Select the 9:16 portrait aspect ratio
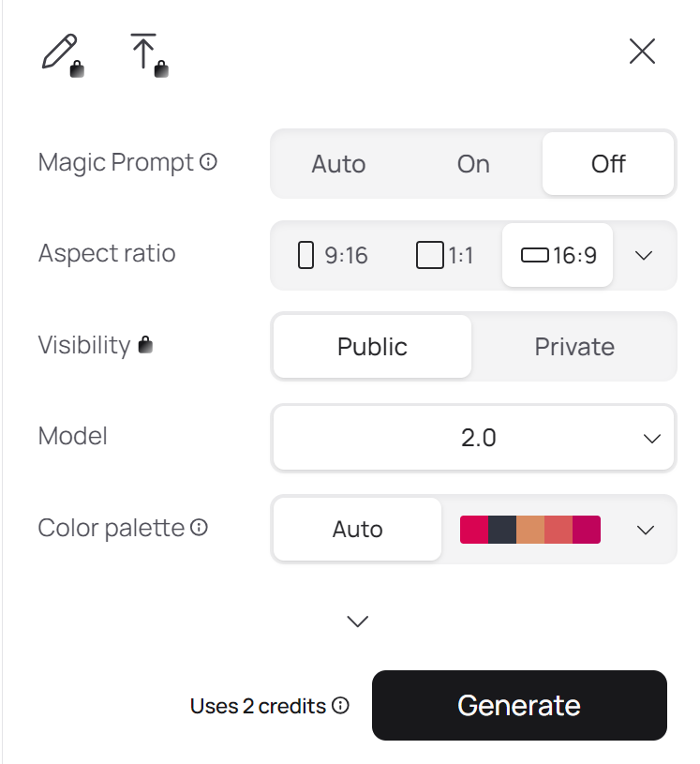The image size is (700, 764). 333,255
